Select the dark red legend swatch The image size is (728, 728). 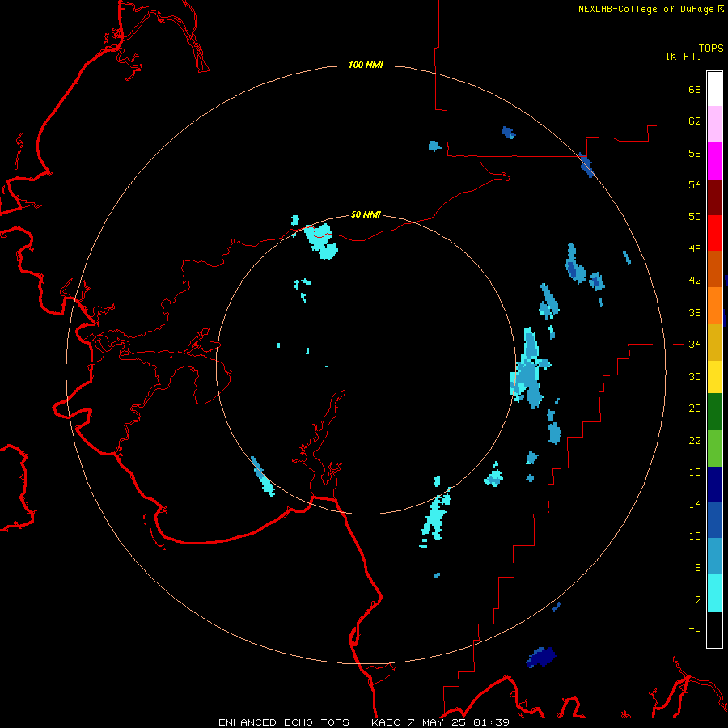(x=714, y=197)
